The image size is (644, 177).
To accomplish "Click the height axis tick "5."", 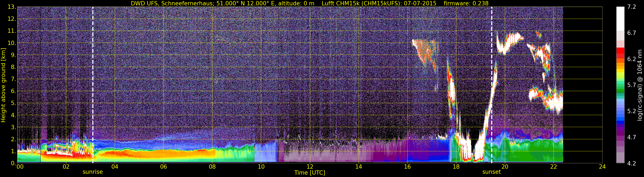I will pos(13,103).
